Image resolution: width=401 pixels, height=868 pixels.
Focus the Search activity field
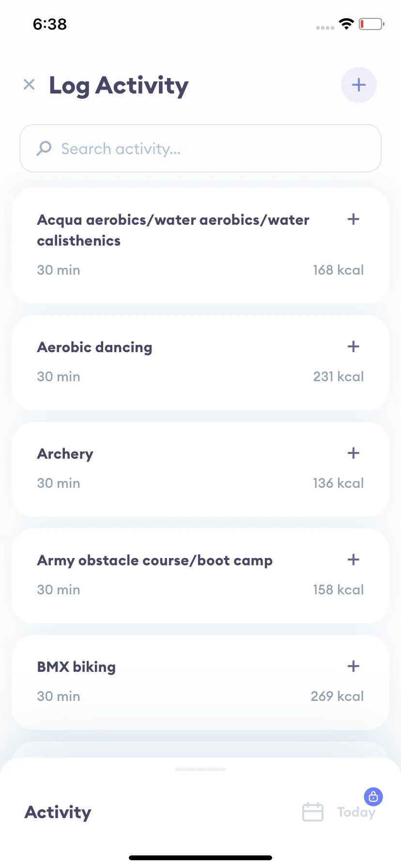[x=200, y=148]
